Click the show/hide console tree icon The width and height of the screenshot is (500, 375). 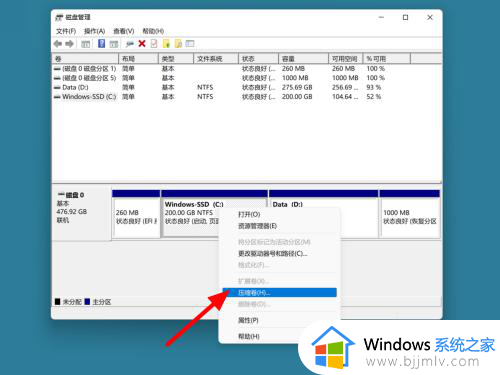tap(86, 44)
